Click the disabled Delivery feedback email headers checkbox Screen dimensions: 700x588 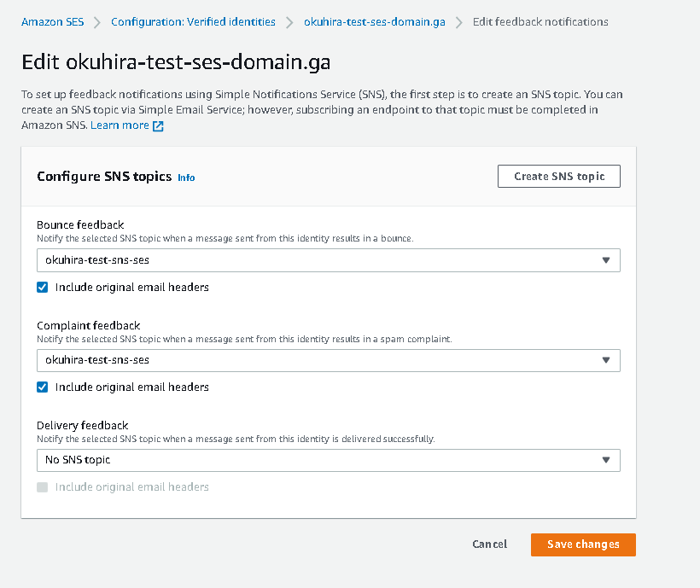click(x=43, y=487)
